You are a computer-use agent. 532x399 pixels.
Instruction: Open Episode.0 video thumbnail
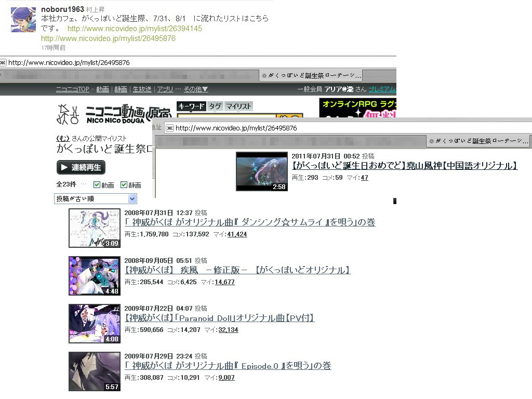coord(95,371)
